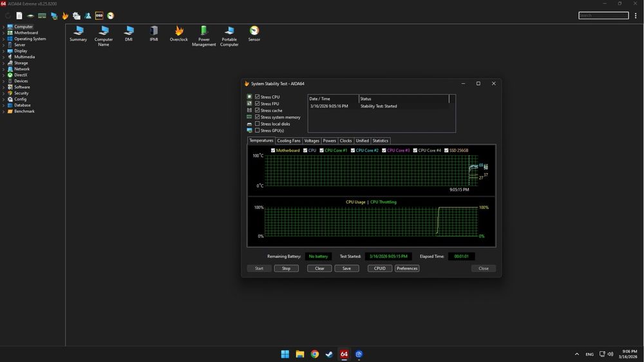Expand the Software tree node
This screenshot has width=644, height=362.
[x=4, y=87]
